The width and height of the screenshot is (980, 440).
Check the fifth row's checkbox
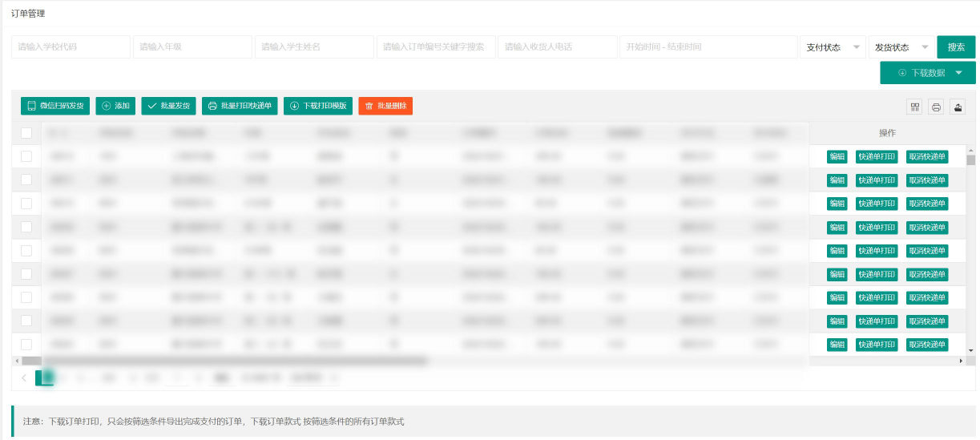pyautogui.click(x=26, y=250)
